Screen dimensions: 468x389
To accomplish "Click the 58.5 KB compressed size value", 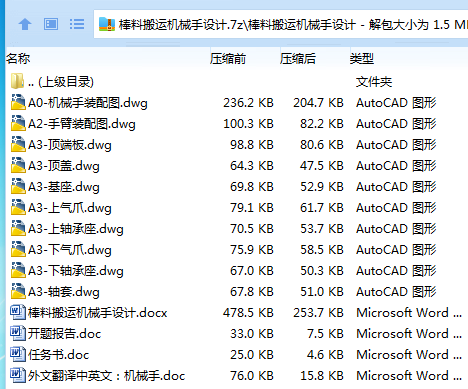I will click(322, 250).
